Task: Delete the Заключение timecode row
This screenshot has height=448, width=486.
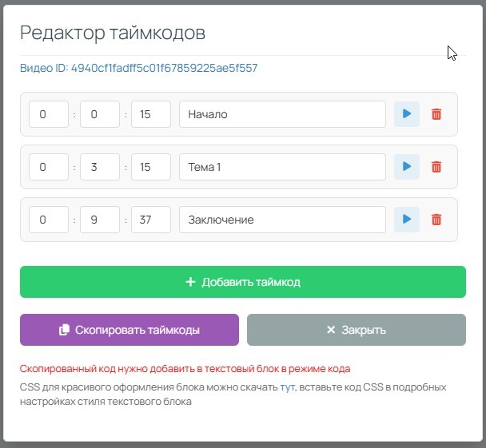Action: click(436, 220)
